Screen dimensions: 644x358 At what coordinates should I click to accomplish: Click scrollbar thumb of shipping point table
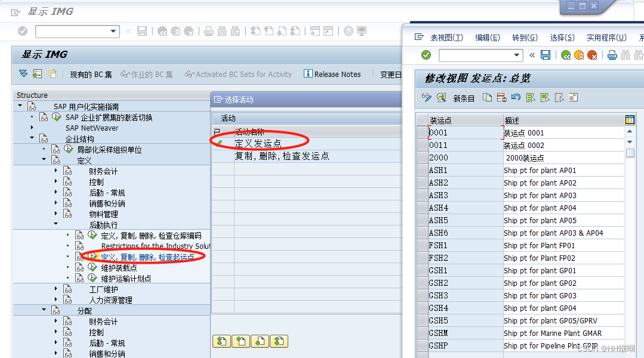(x=630, y=153)
